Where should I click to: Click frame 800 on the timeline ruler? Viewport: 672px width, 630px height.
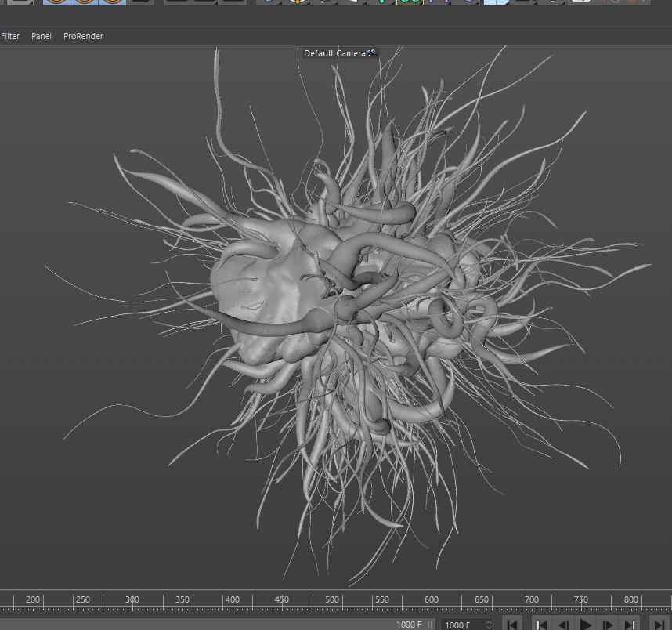point(630,599)
